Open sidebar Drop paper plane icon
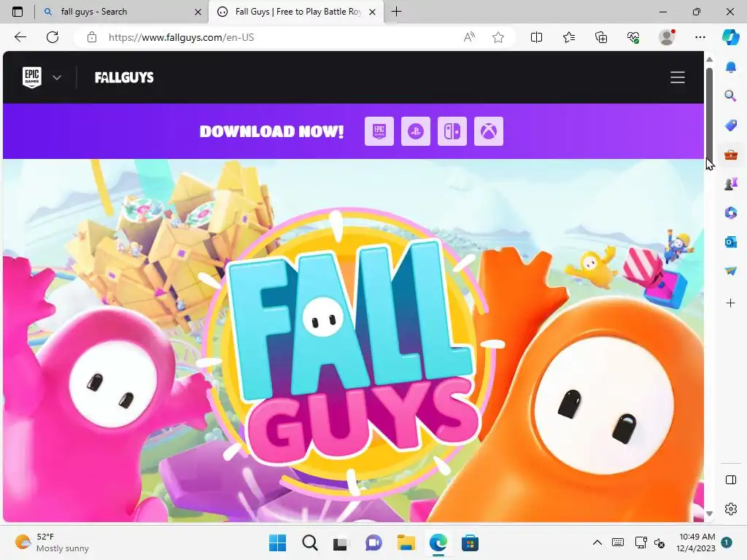 coord(731,271)
